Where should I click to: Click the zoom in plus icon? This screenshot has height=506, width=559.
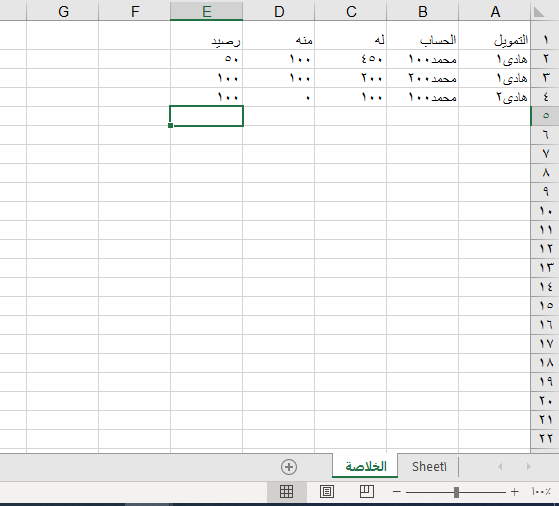(514, 492)
